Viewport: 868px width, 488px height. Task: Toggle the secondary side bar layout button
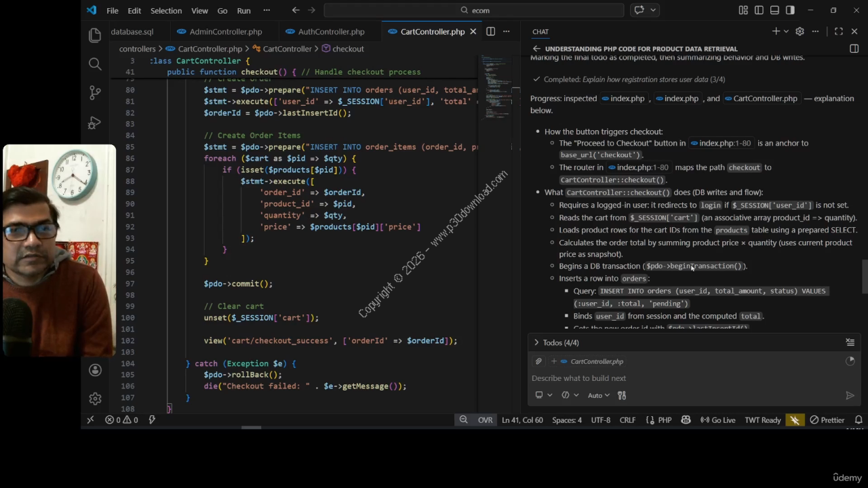point(790,10)
